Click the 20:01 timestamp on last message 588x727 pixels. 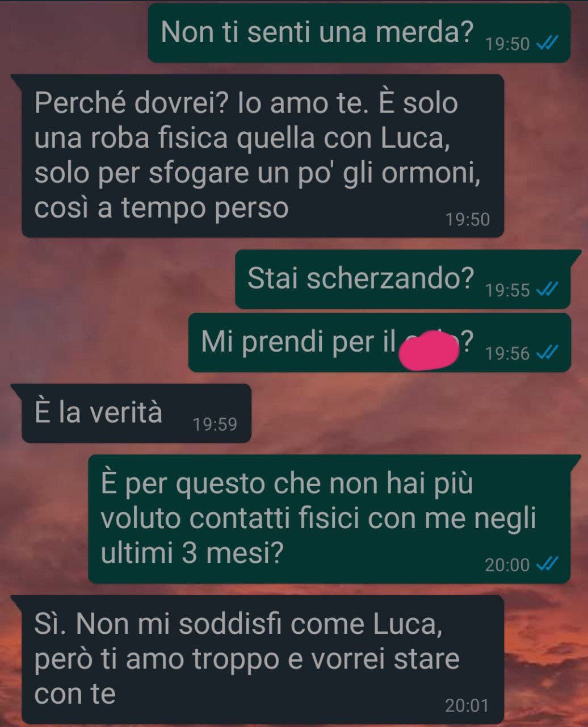(x=467, y=706)
